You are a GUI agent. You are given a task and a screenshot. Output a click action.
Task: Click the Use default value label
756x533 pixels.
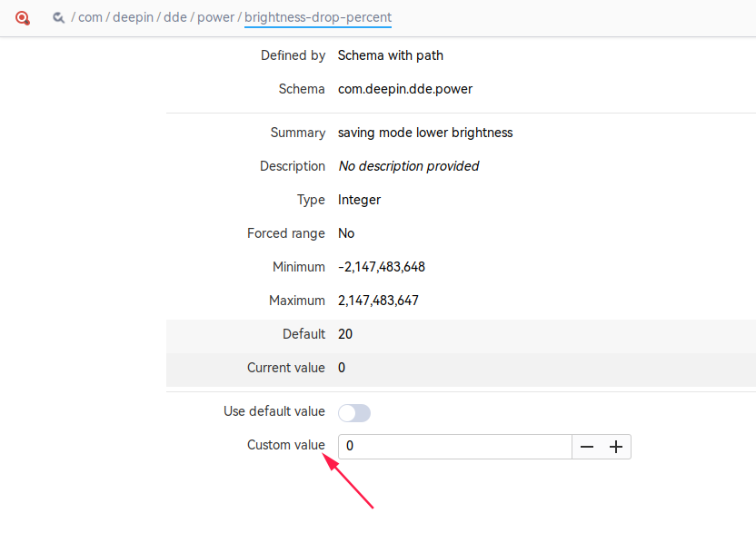(x=274, y=411)
